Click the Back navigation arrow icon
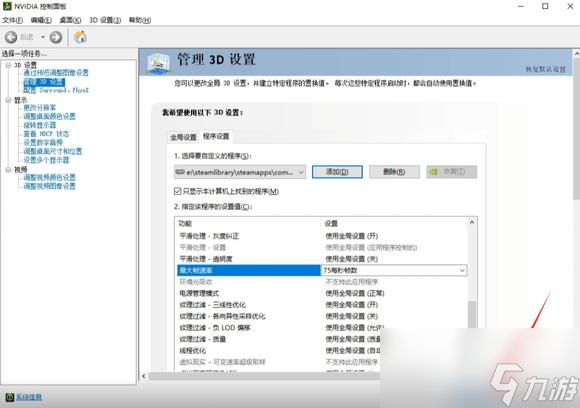Screen dimensions: 580x408 click(11, 37)
